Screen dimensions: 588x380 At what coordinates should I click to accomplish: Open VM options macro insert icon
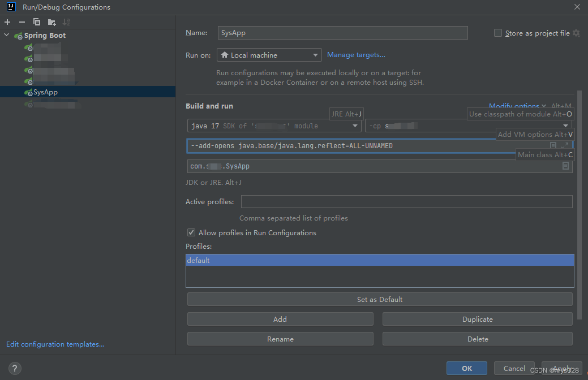[x=553, y=145]
